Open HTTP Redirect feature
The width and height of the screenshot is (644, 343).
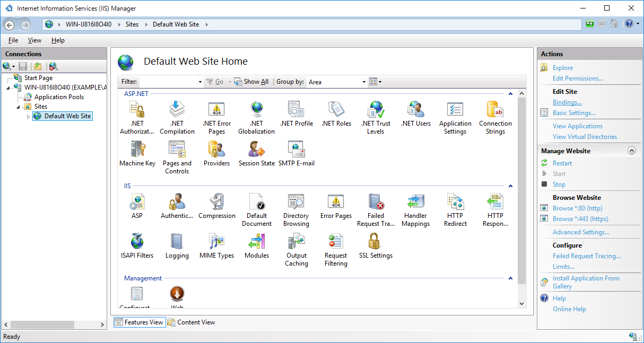[455, 210]
